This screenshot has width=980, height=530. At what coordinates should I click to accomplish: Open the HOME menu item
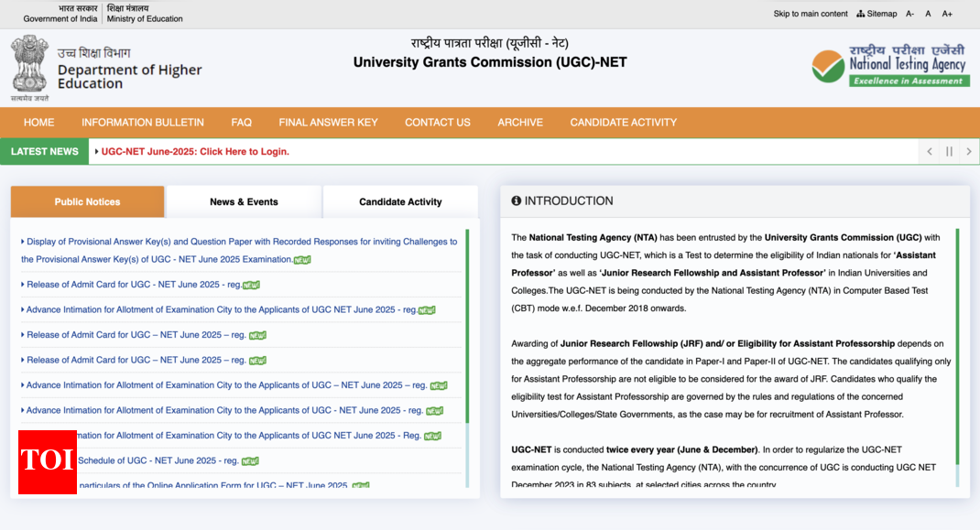click(38, 123)
